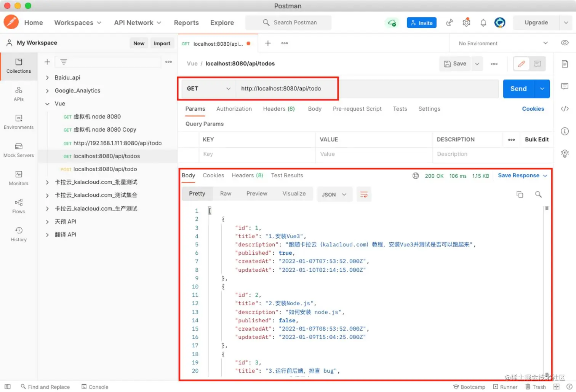Open the documentation pane icon
Screen dimensions: 576x392
[x=565, y=64]
